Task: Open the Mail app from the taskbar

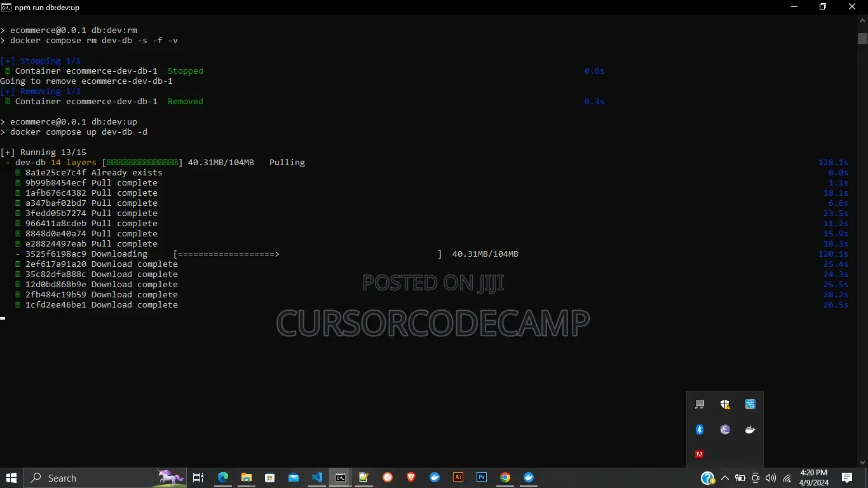Action: (294, 478)
